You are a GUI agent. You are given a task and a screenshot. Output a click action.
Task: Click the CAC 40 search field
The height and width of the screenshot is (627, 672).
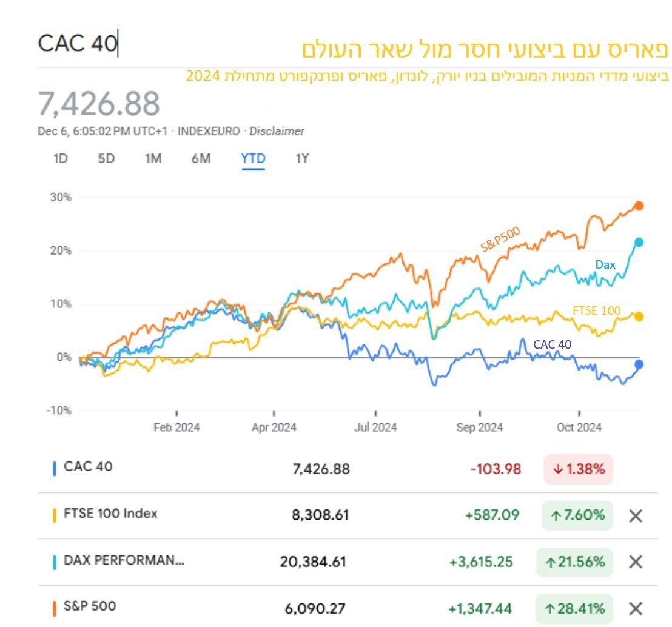pyautogui.click(x=79, y=44)
